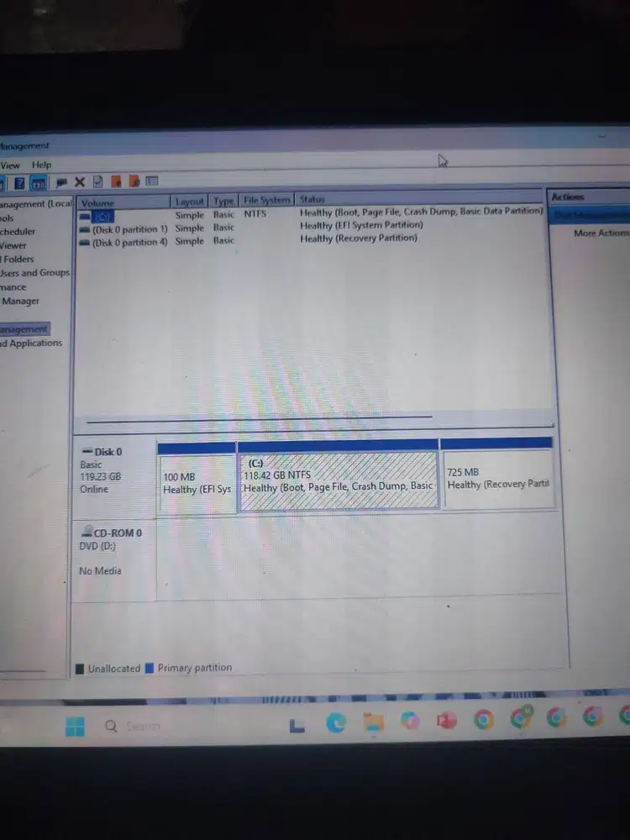Open Microsoft Edge from the taskbar
Image resolution: width=630 pixels, height=840 pixels.
pos(336,722)
